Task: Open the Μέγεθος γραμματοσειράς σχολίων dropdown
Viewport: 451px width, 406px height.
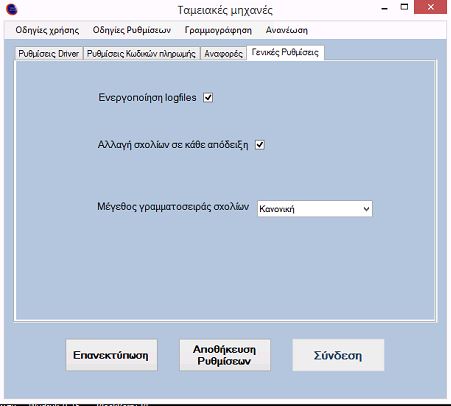Action: click(315, 209)
